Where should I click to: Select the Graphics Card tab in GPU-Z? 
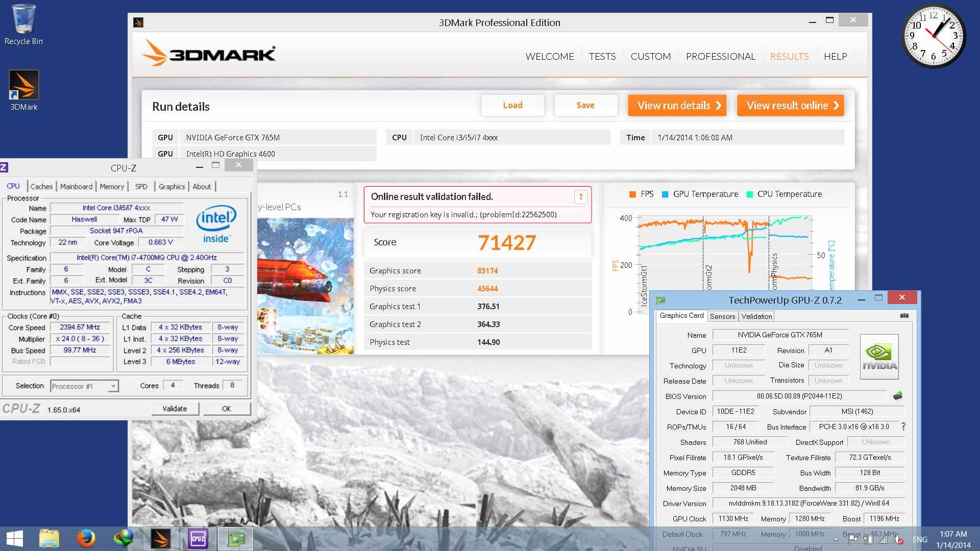[681, 316]
